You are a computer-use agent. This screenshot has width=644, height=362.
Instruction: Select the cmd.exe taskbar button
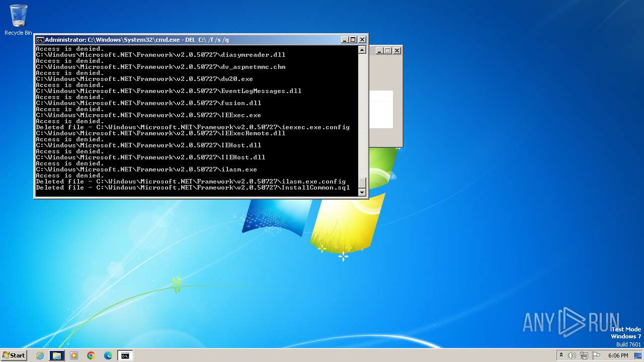(125, 355)
